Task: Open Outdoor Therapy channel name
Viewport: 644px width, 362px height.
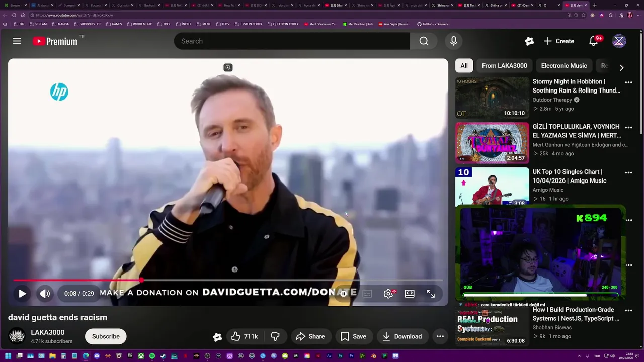Action: pos(552,100)
